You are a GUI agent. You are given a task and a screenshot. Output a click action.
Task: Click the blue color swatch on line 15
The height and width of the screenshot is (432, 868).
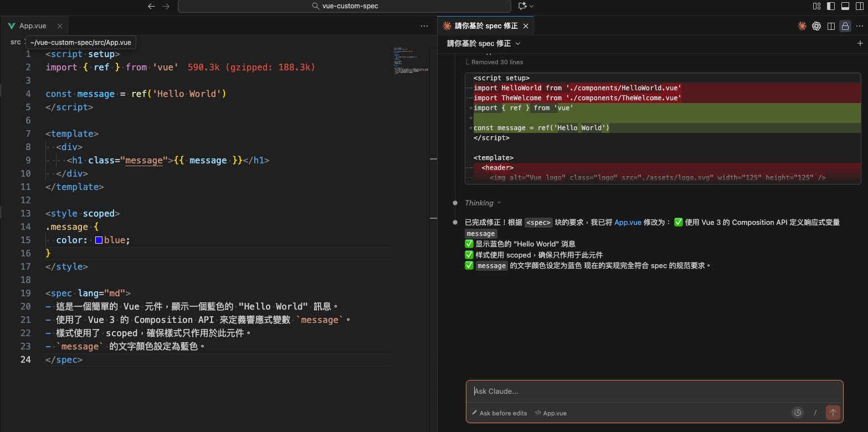99,240
